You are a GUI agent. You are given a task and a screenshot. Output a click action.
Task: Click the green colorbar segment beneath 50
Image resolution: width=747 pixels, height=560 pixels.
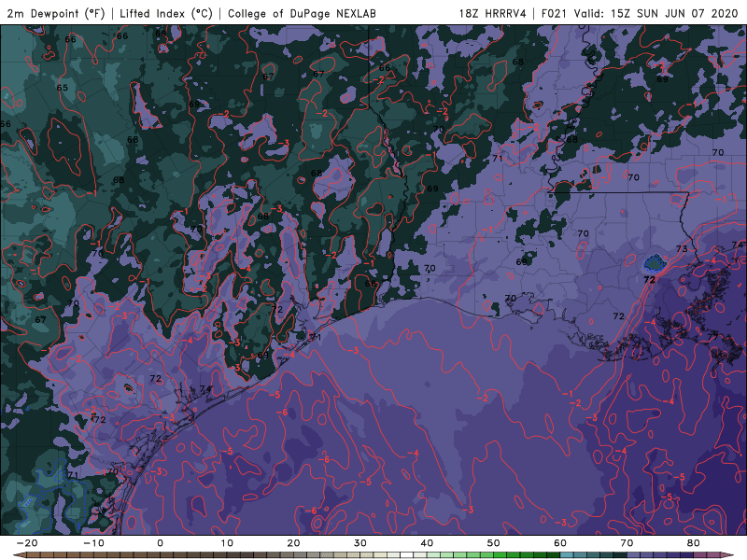click(x=500, y=555)
